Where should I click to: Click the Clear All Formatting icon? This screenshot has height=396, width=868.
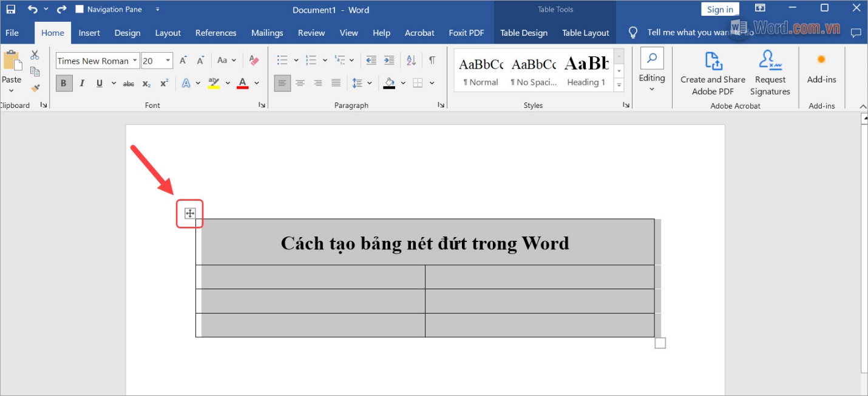253,60
